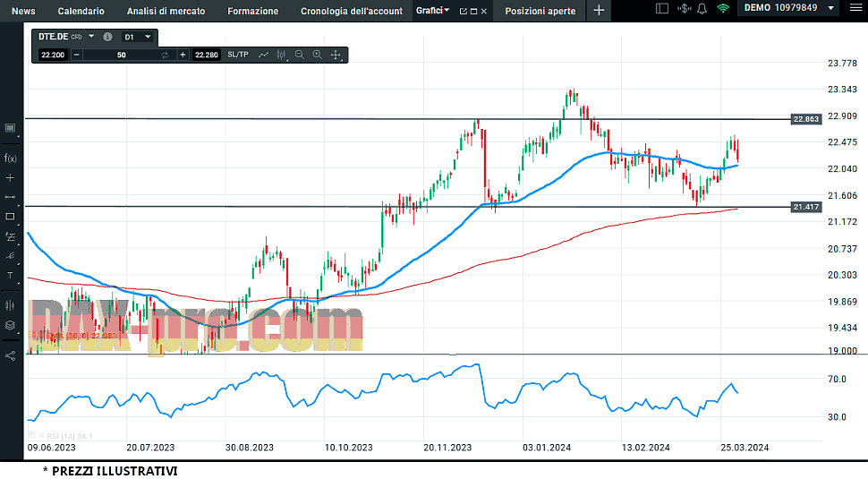Viewport: 868px width, 479px height.
Task: Click the 22.200 sell price button
Action: coord(53,55)
